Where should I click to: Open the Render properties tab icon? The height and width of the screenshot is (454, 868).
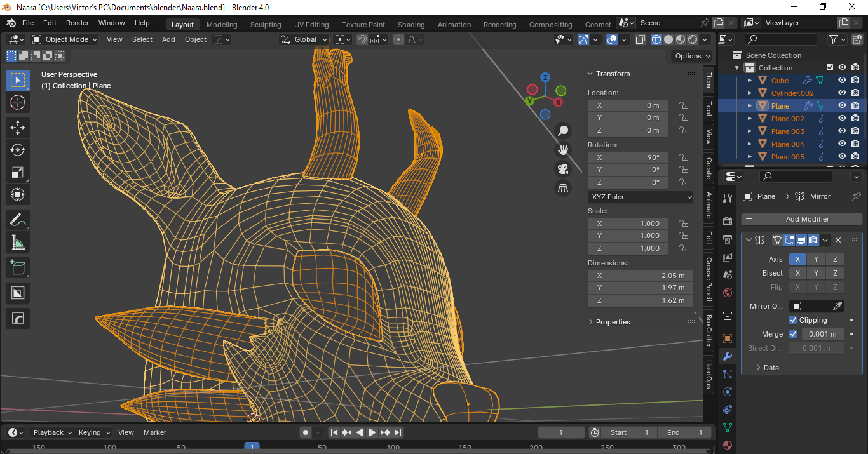pyautogui.click(x=728, y=221)
